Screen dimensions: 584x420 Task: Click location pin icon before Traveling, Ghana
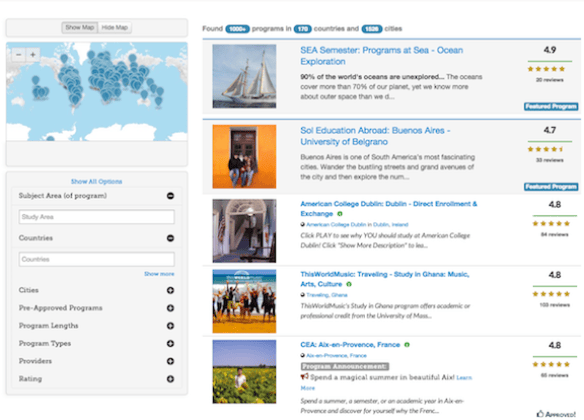(x=303, y=295)
